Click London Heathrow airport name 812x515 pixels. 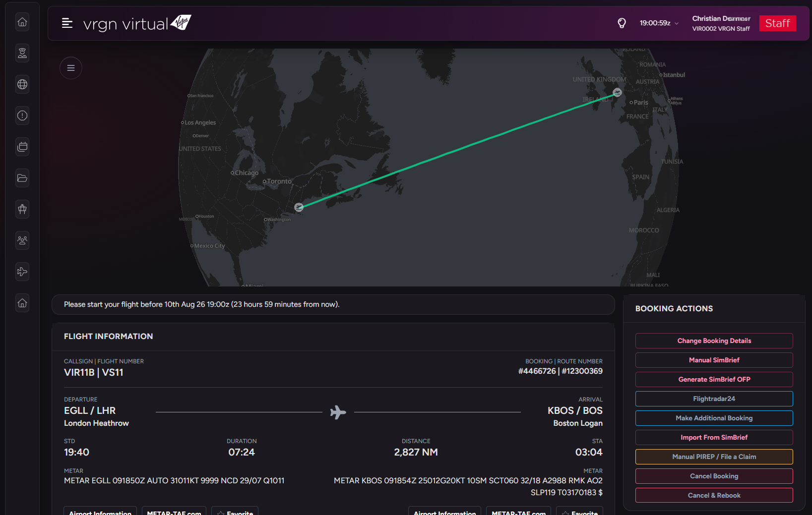point(96,423)
